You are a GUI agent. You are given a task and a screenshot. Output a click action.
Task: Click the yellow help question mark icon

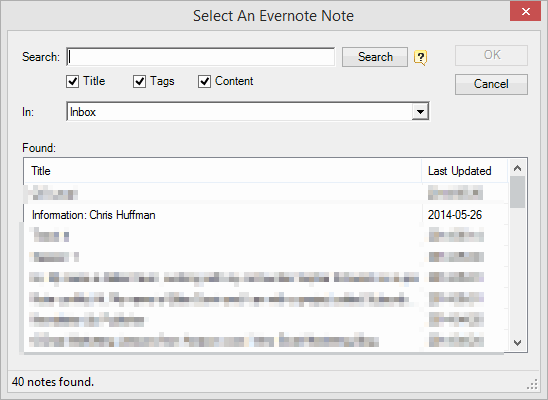[420, 57]
